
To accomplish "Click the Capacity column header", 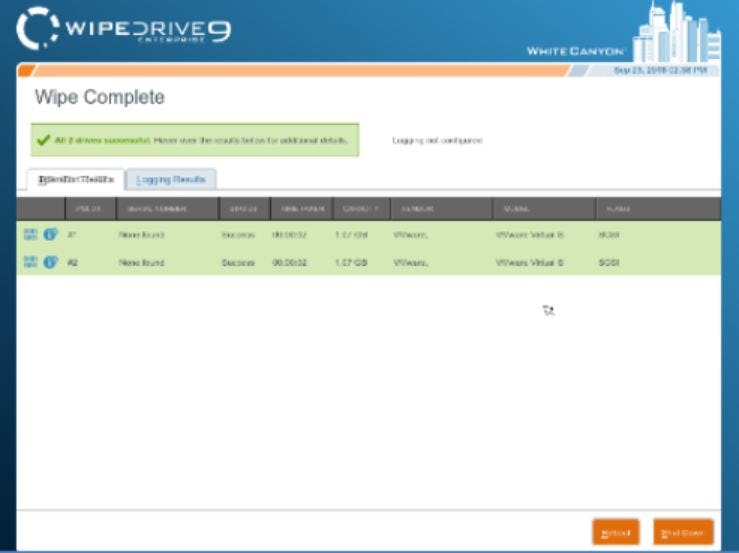I will click(x=361, y=209).
